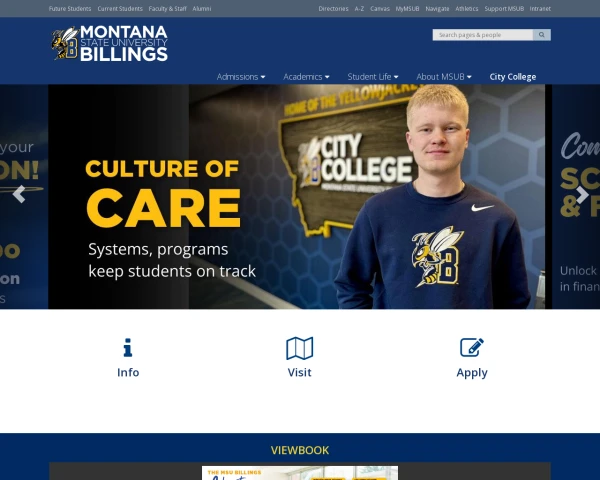
Task: Open the Athletics link
Action: click(466, 8)
